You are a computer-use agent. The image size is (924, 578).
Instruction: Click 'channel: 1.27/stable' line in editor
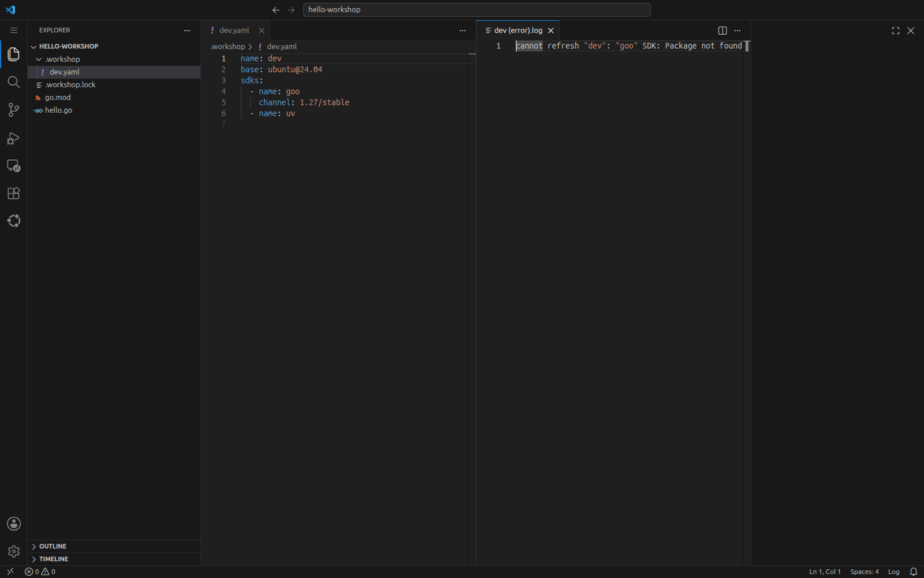point(304,102)
